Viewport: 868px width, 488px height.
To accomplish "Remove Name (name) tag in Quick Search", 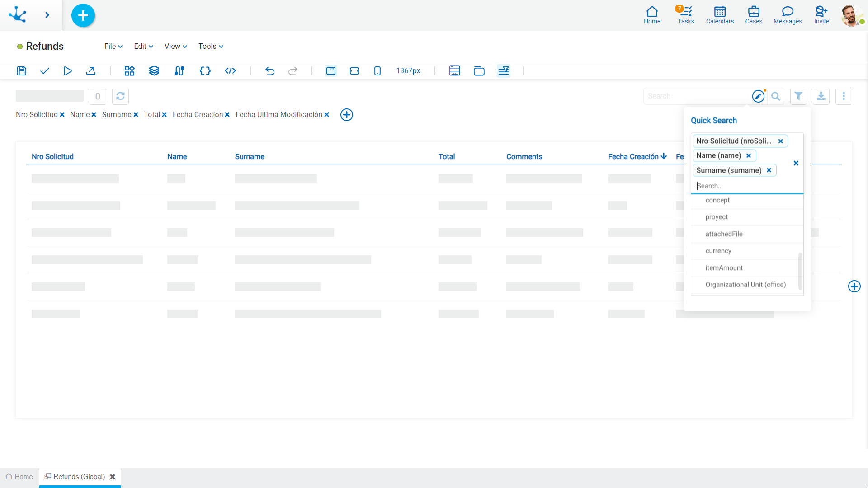I will point(749,155).
